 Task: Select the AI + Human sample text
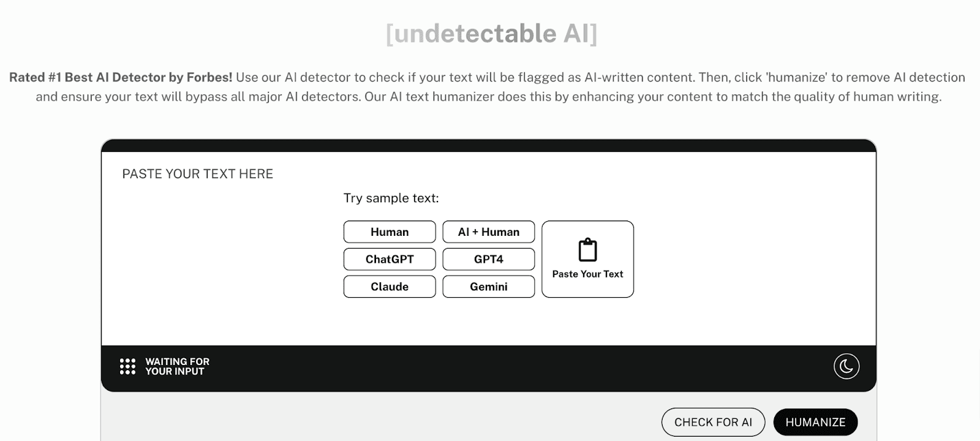pos(488,232)
